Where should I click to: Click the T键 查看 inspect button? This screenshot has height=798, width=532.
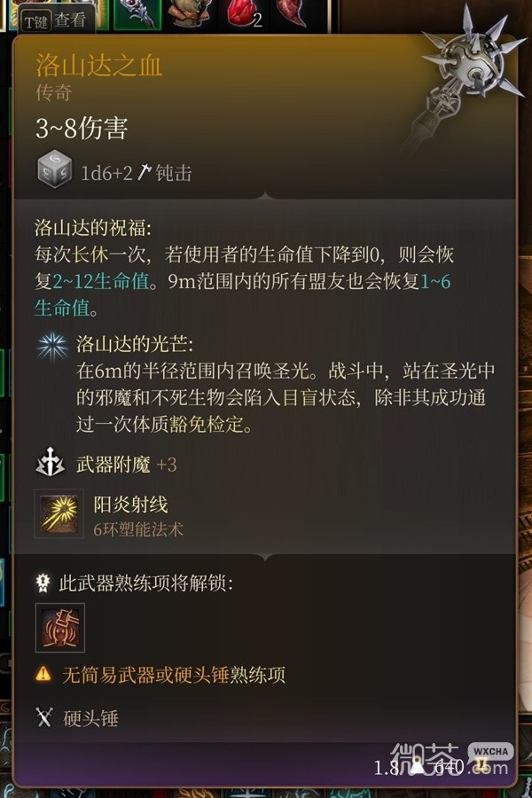[56, 20]
